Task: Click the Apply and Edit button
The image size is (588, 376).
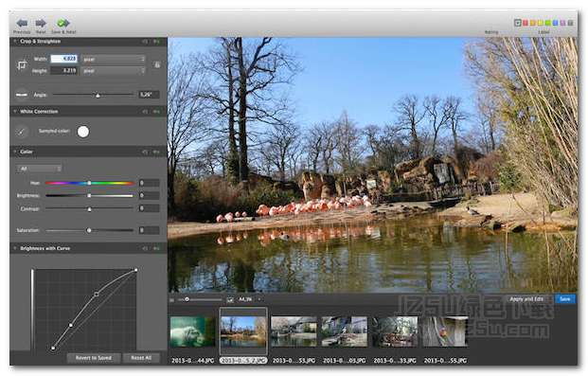Action: click(x=526, y=299)
